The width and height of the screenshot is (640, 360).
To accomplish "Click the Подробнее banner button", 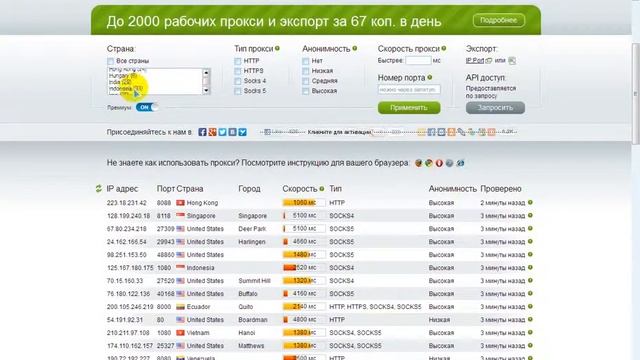I will pyautogui.click(x=499, y=20).
